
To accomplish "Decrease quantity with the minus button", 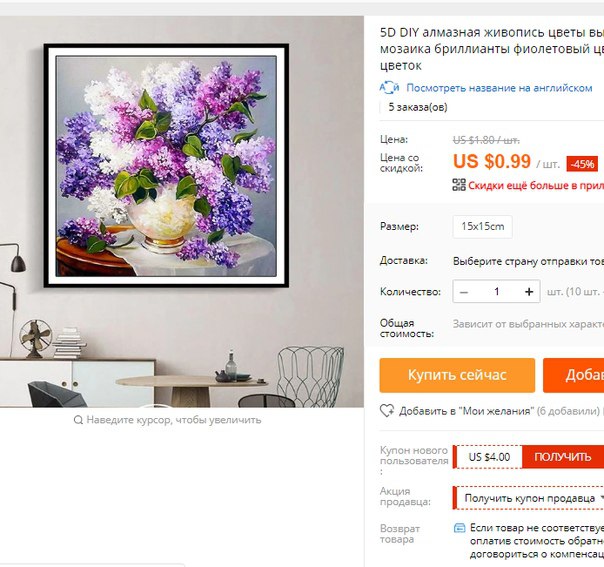I will point(464,292).
